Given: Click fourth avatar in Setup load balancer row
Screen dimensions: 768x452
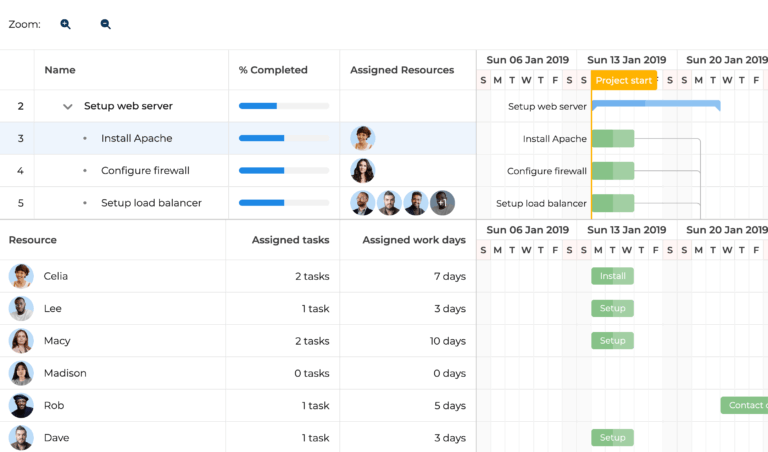Looking at the screenshot, I should [442, 203].
